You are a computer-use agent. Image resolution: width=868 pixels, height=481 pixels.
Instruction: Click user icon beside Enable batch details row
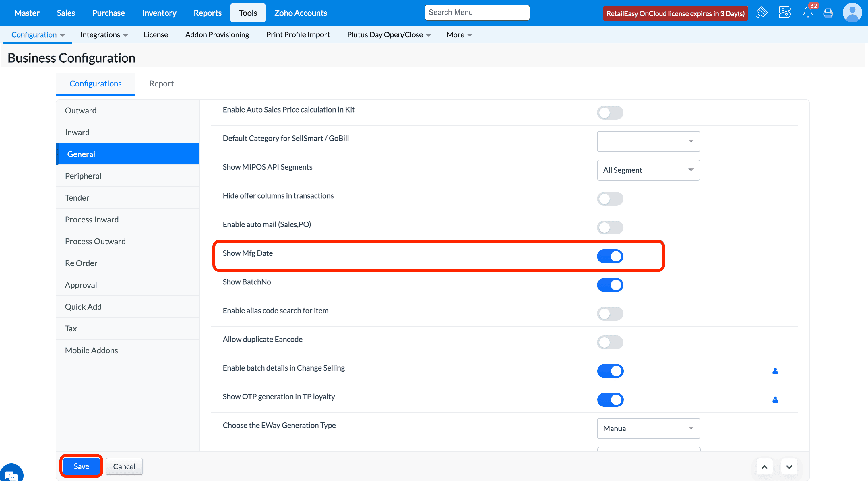tap(775, 371)
